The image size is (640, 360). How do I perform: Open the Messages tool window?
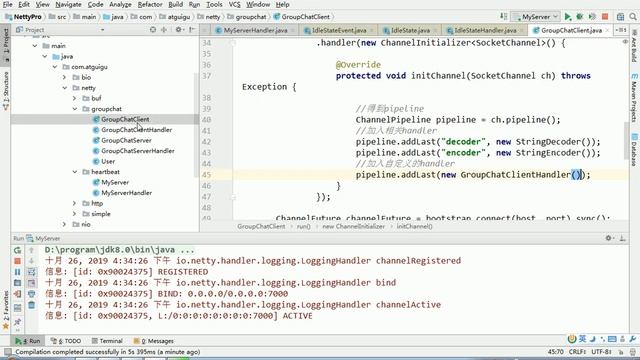[x=154, y=341]
